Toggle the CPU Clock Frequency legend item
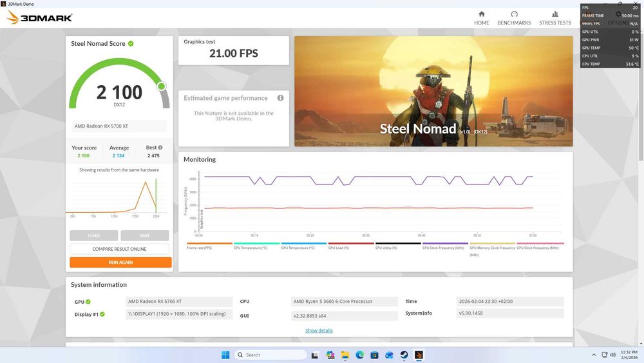Image resolution: width=644 pixels, height=363 pixels. click(x=445, y=246)
